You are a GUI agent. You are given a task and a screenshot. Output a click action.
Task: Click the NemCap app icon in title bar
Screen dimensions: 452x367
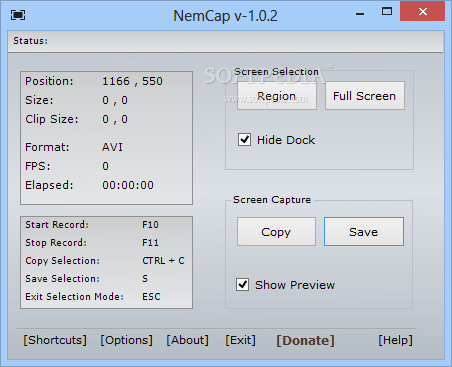[x=18, y=15]
